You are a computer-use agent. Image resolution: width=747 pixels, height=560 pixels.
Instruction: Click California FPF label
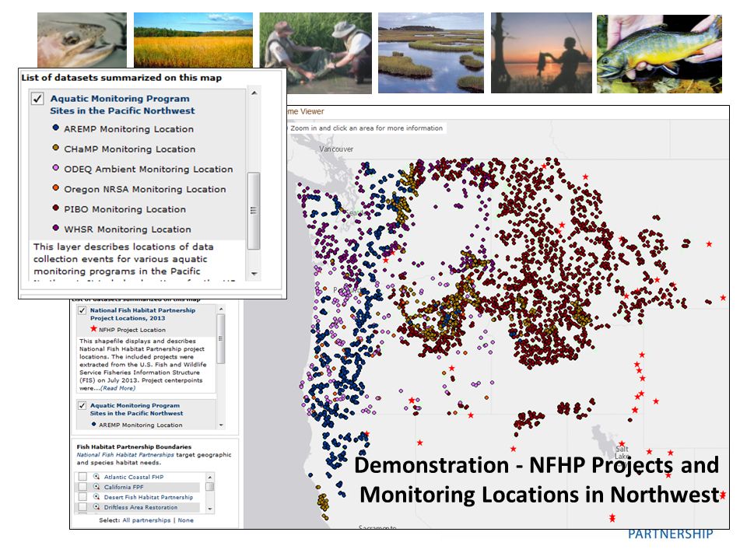click(124, 487)
